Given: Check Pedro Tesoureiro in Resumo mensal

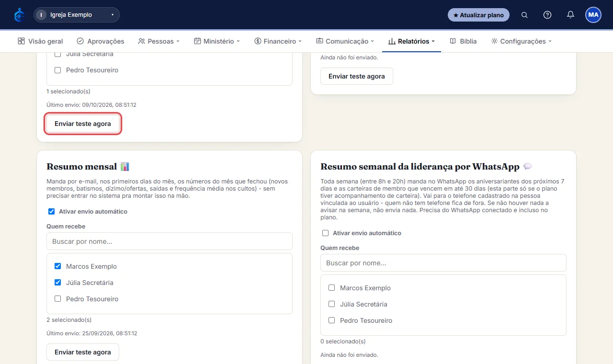Looking at the screenshot, I should (57, 299).
